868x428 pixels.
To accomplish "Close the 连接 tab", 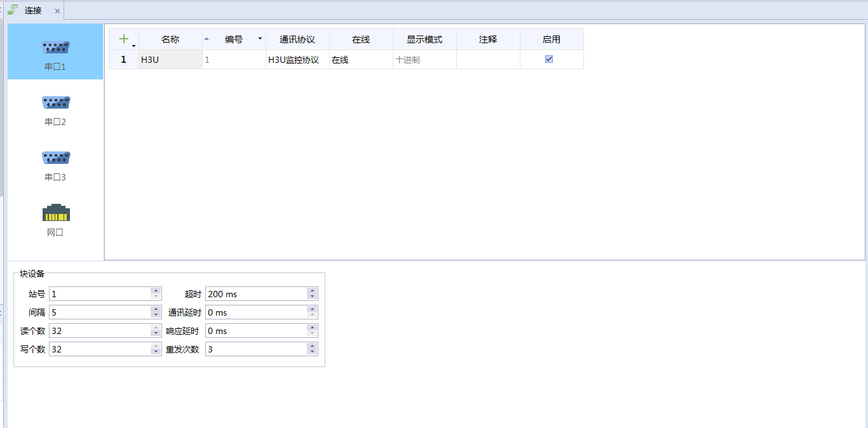I will pyautogui.click(x=57, y=11).
